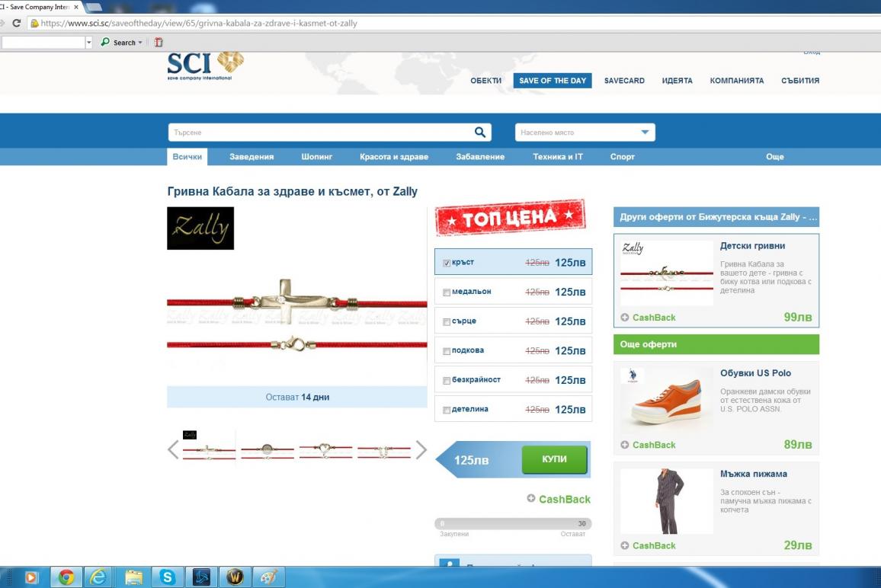Check the безкрайност option checkbox
The image size is (881, 588).
click(447, 381)
